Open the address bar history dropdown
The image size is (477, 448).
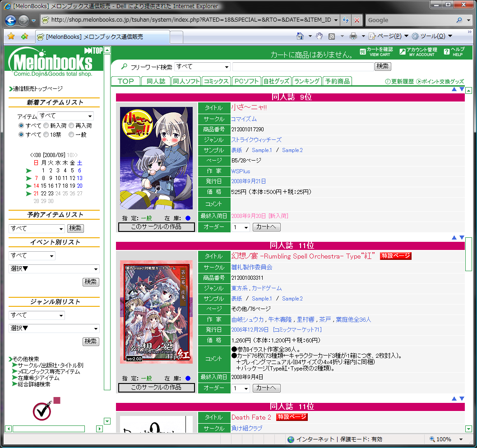point(336,20)
